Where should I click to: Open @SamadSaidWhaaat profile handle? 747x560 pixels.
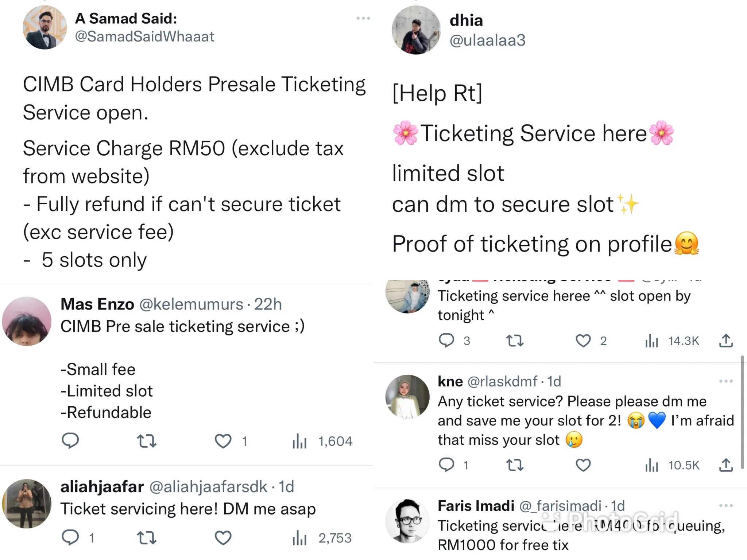click(144, 36)
